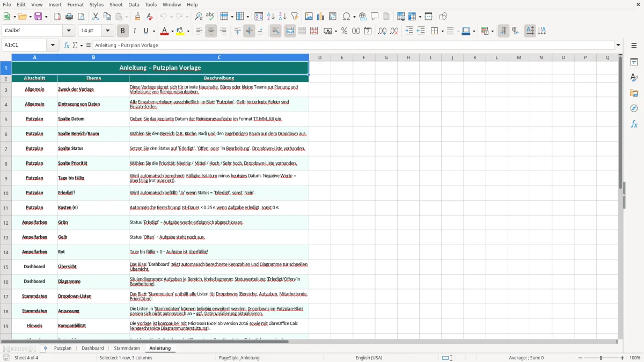
Task: Click English (USA) language in status bar
Action: [369, 358]
